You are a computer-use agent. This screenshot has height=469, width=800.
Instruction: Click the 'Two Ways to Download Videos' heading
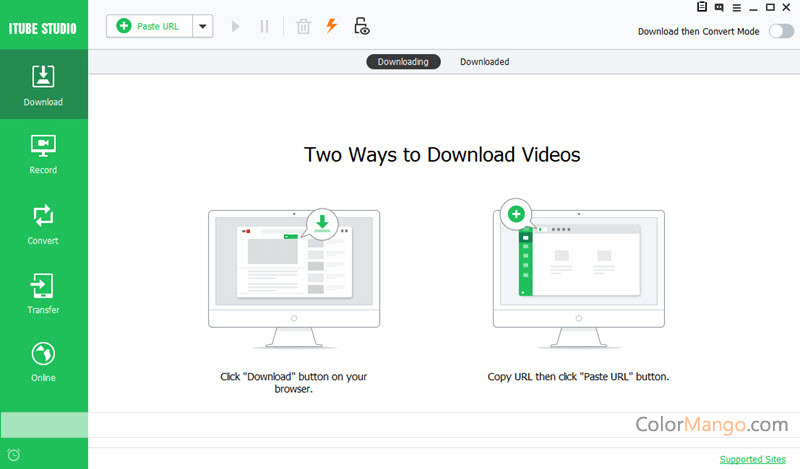pos(442,155)
